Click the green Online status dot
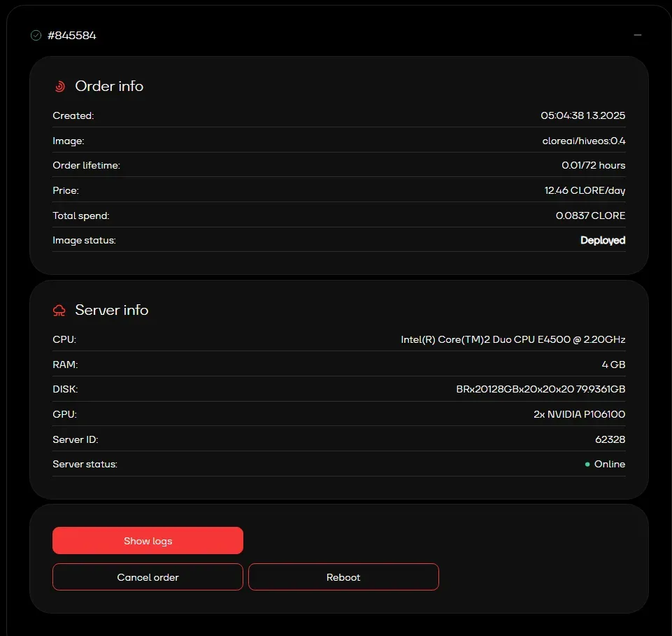672x636 pixels. (x=587, y=464)
